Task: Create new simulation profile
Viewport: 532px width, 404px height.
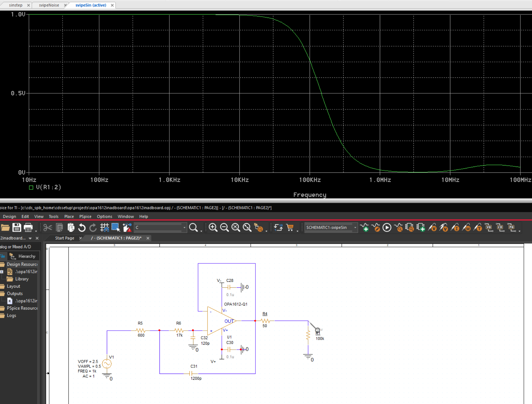Action: coord(365,227)
